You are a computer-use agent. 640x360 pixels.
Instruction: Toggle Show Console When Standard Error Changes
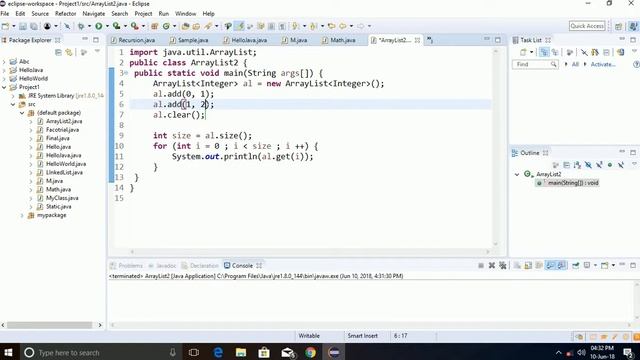(x=562, y=265)
